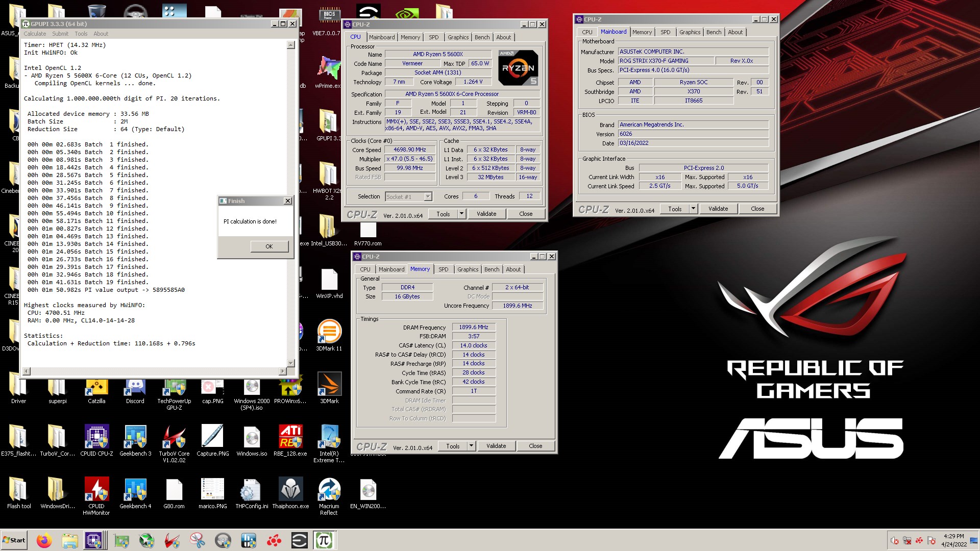Viewport: 980px width, 551px height.
Task: Open the Submit menu in GPUPI
Action: [60, 34]
